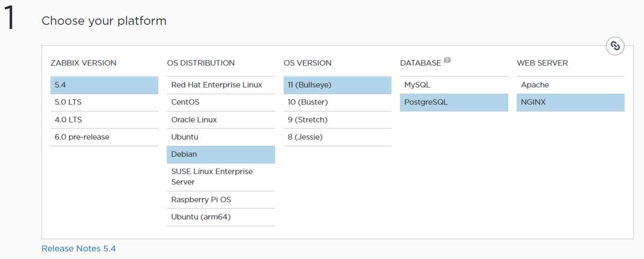Screen dimensions: 644x259
Task: Click the Database help question mark icon
Action: click(x=447, y=61)
